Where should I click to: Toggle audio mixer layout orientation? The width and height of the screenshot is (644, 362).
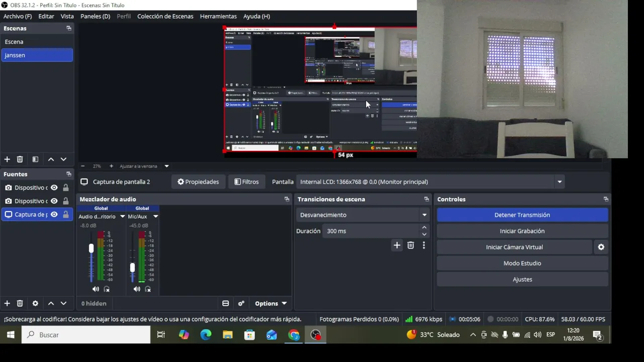225,303
